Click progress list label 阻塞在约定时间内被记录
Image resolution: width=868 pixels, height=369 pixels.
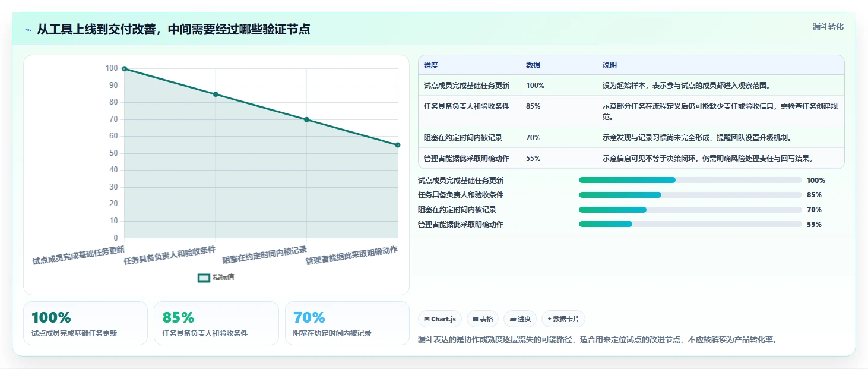click(x=457, y=210)
